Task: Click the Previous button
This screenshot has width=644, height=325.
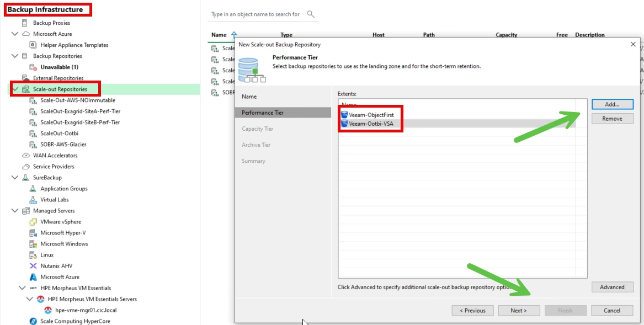Action: [472, 311]
